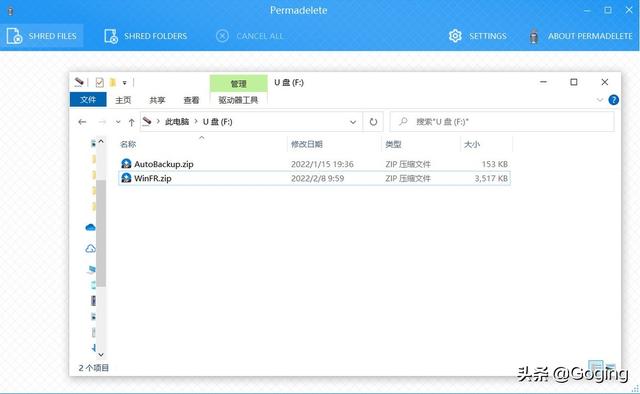The image size is (640, 394).
Task: Click the downloads arrow icon in navigation pane
Action: (93, 347)
